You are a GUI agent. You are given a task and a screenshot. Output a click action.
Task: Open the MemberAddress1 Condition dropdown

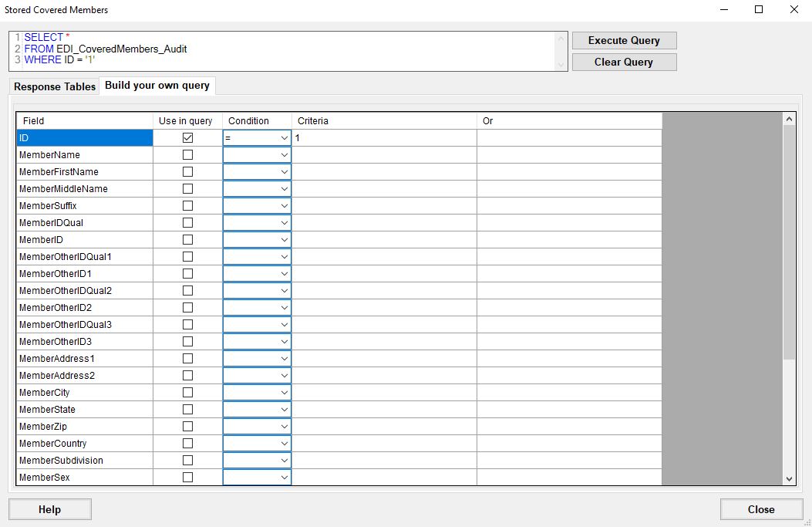click(285, 359)
